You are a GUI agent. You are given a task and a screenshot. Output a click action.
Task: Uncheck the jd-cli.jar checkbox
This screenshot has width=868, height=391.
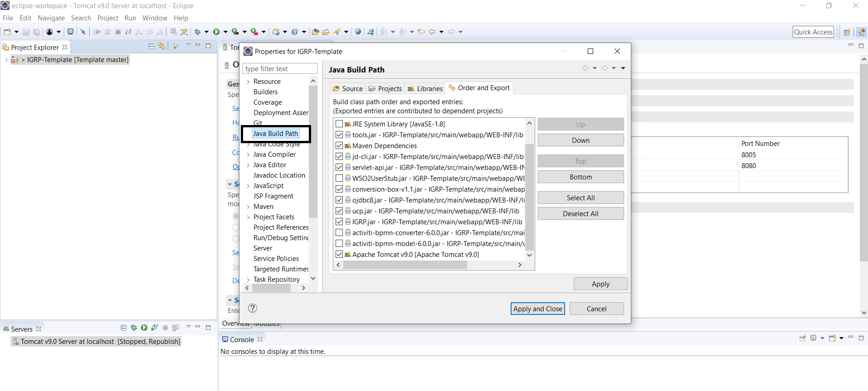tap(339, 156)
